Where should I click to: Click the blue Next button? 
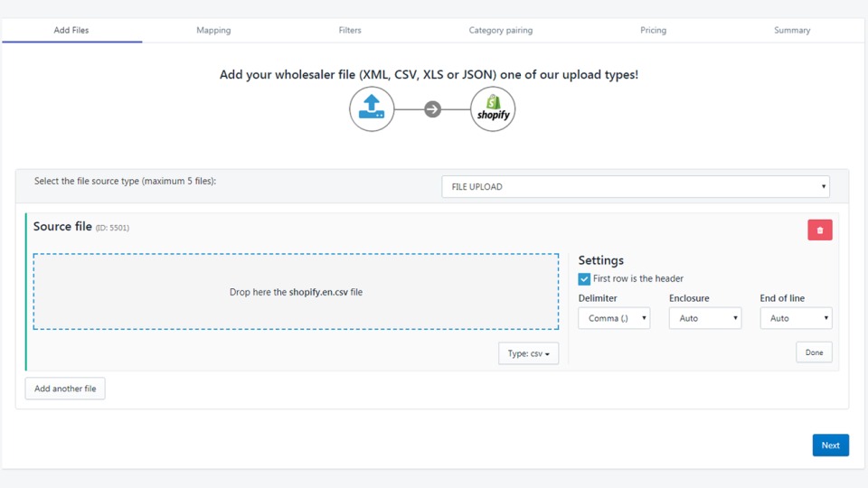pos(830,445)
